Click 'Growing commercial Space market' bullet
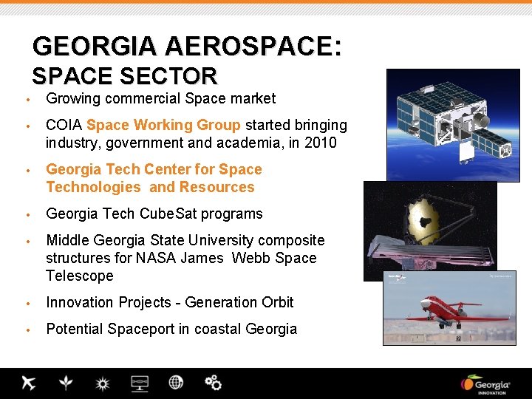The height and width of the screenshot is (399, 532). click(x=161, y=99)
